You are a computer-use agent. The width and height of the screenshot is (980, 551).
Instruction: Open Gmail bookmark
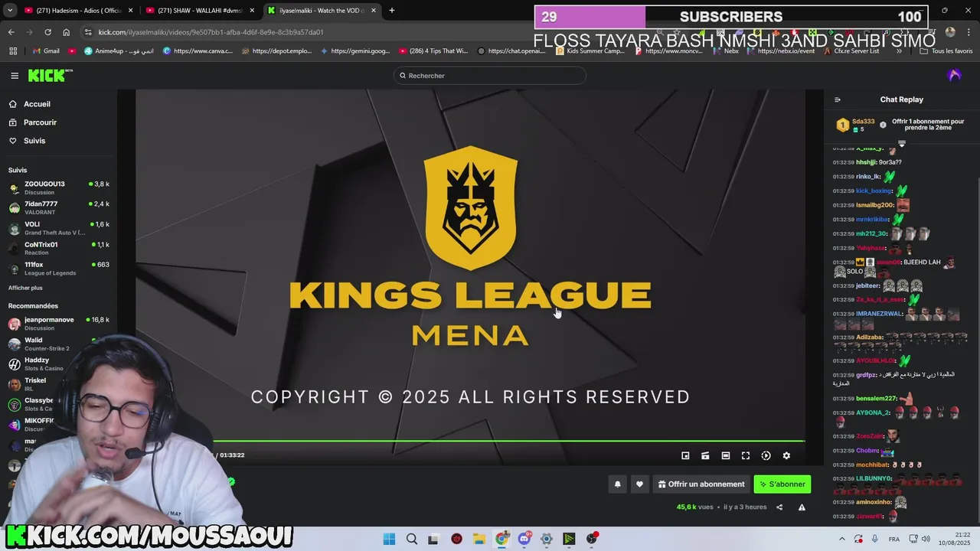[x=47, y=51]
